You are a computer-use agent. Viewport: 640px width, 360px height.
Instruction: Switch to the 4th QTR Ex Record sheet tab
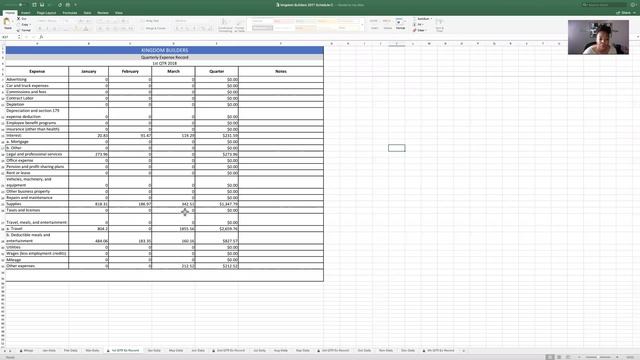(x=439, y=351)
